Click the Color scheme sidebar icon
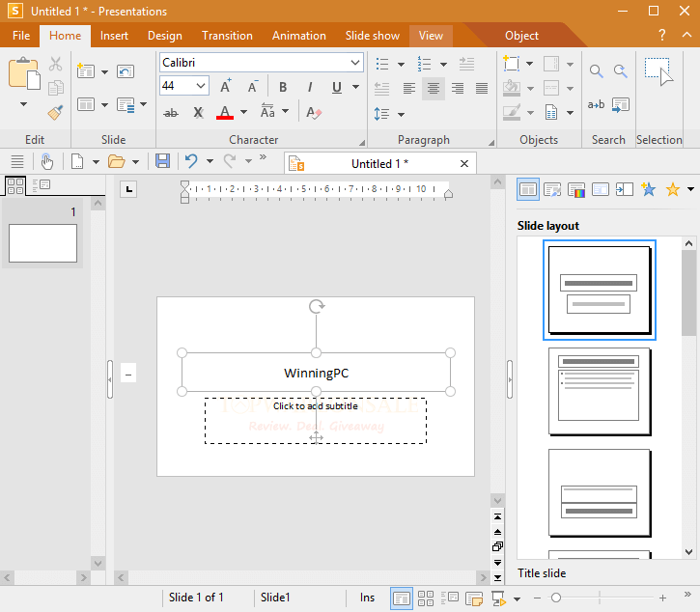The image size is (700, 612). pos(576,190)
